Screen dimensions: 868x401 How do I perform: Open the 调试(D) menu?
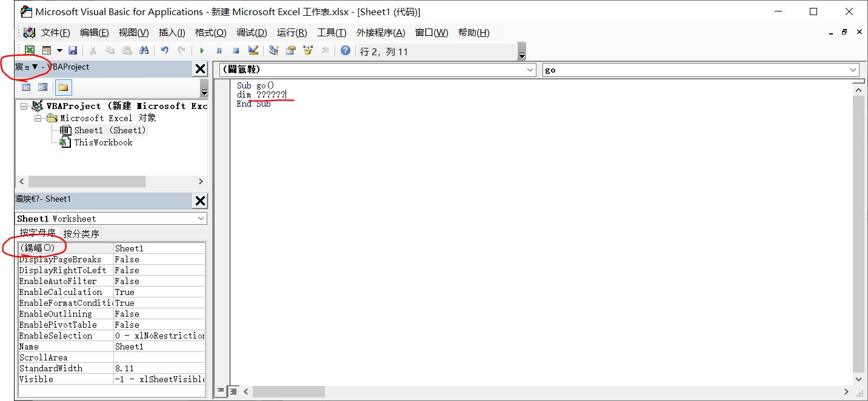252,33
